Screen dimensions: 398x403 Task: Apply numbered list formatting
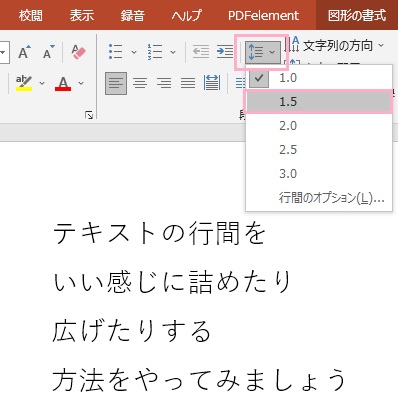(x=154, y=52)
